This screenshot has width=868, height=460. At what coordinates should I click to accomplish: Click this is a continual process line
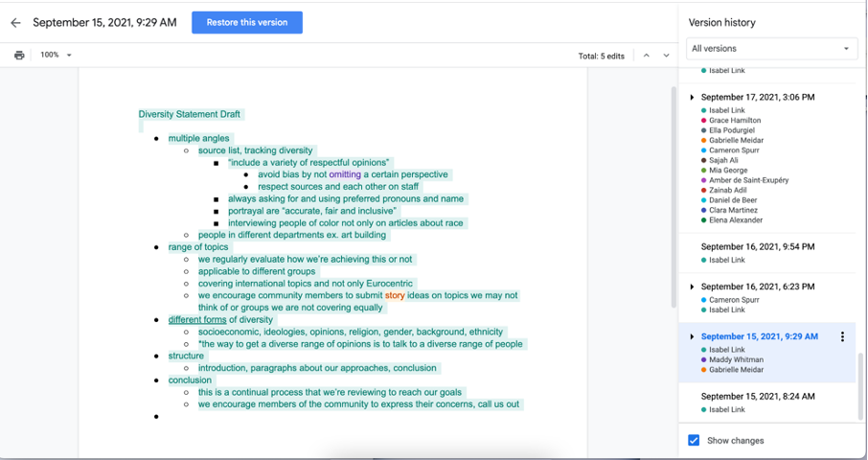click(x=330, y=393)
